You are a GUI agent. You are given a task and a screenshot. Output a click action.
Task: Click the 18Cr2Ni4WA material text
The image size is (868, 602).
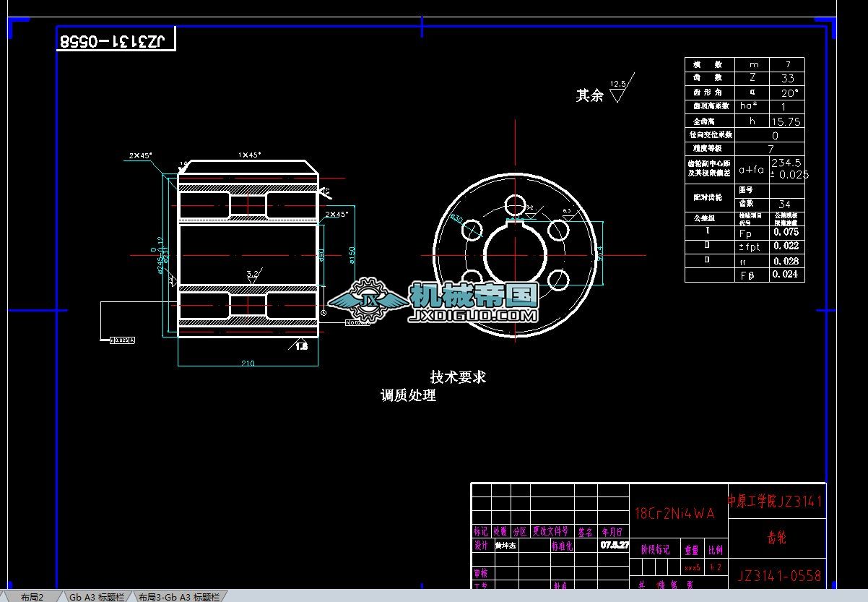click(x=674, y=513)
